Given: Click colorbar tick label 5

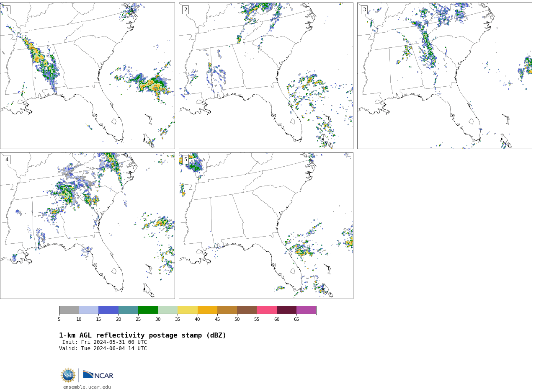Looking at the screenshot, I should (59, 320).
